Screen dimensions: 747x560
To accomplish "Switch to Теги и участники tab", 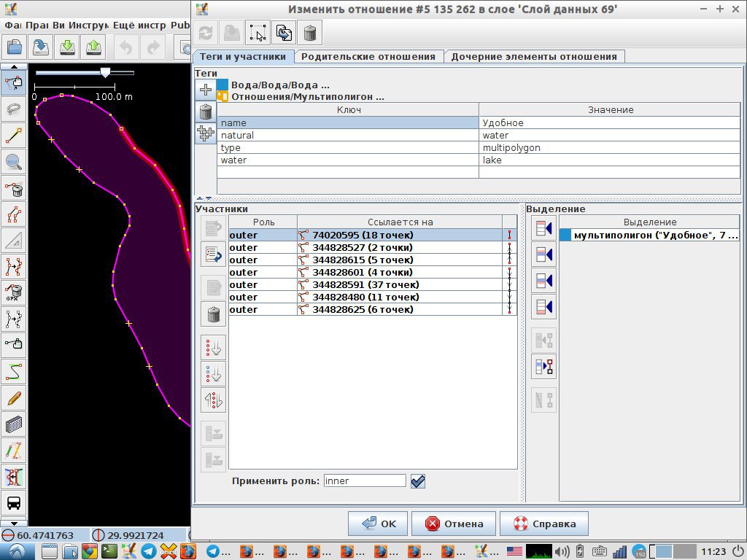I will tap(243, 57).
